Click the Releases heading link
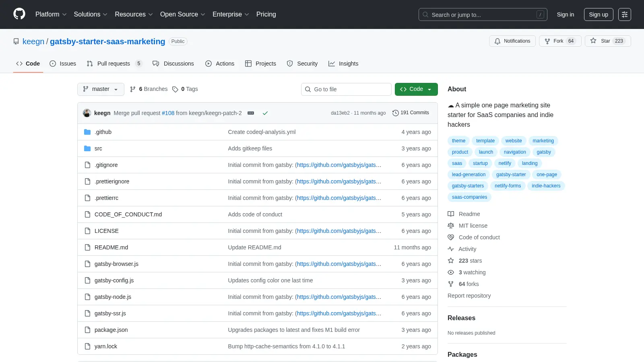Screen dimensions: 644x362 [x=461, y=318]
